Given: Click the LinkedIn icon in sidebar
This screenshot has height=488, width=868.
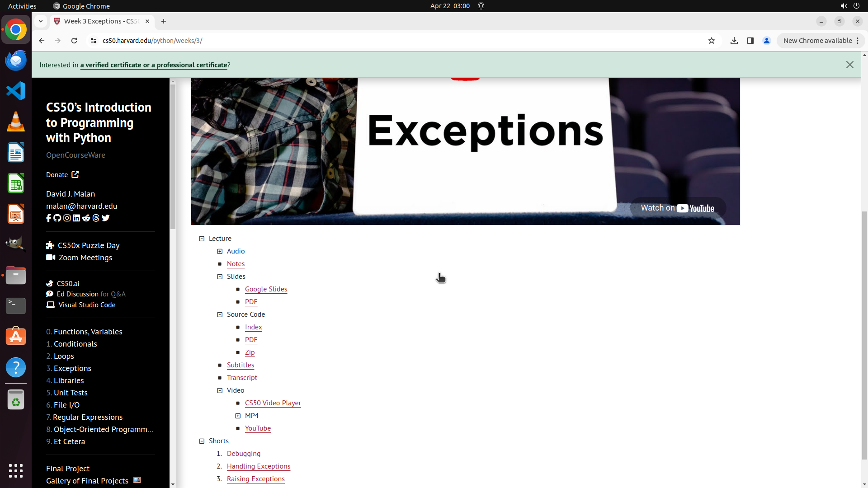Looking at the screenshot, I should coord(76,218).
